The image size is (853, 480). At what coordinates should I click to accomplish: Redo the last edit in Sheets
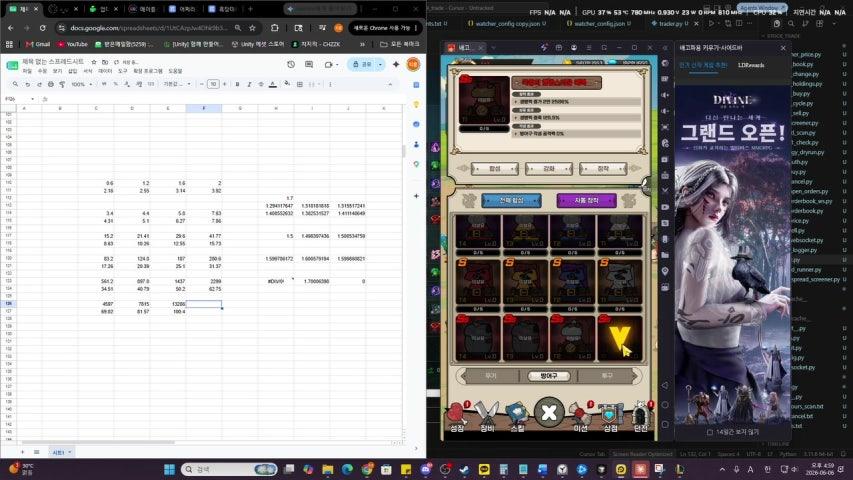pos(39,84)
